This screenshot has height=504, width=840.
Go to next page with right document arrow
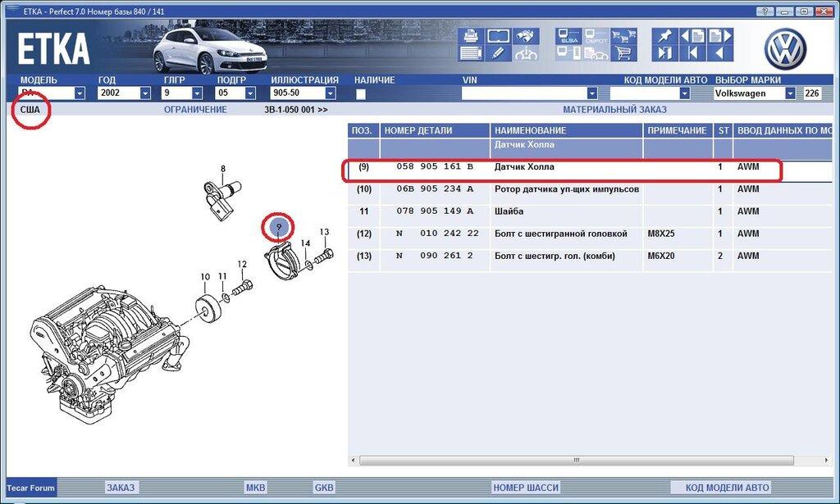point(720,36)
